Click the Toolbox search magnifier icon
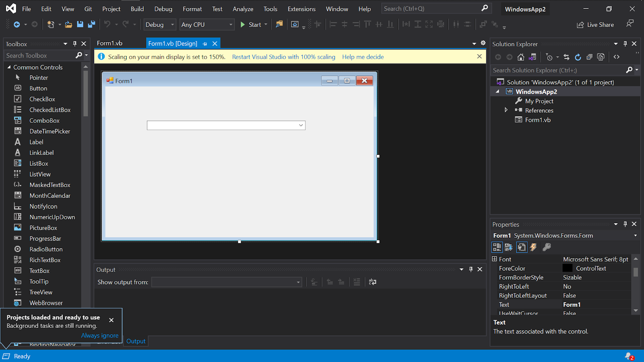Screen dimensions: 644x362 pos(79,55)
